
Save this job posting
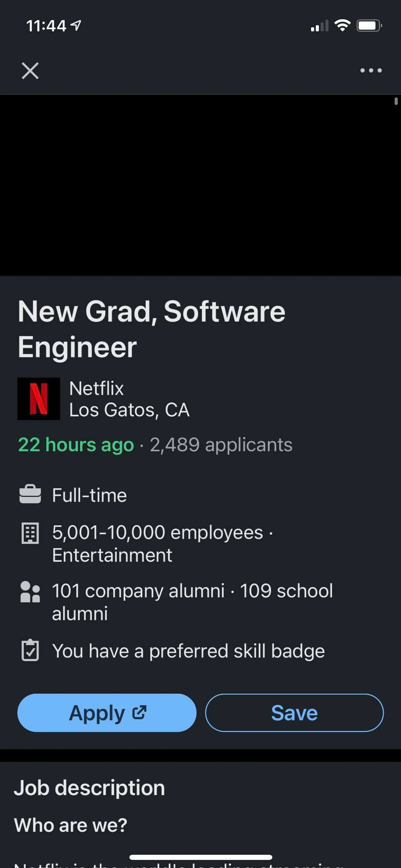(294, 713)
